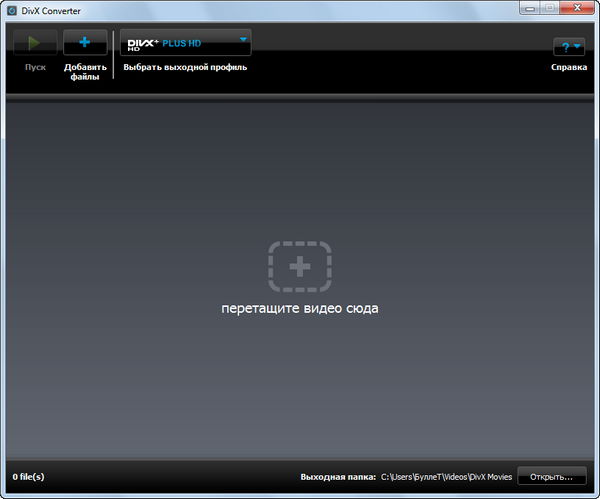Expand the blue arrow on profile selector
Image resolution: width=600 pixels, height=499 pixels.
tap(243, 40)
